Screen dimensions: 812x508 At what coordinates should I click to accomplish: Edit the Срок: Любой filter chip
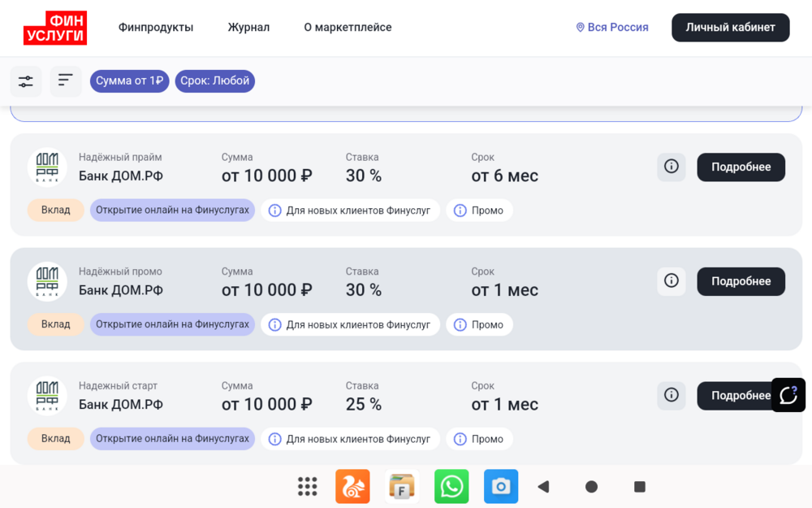pos(215,81)
